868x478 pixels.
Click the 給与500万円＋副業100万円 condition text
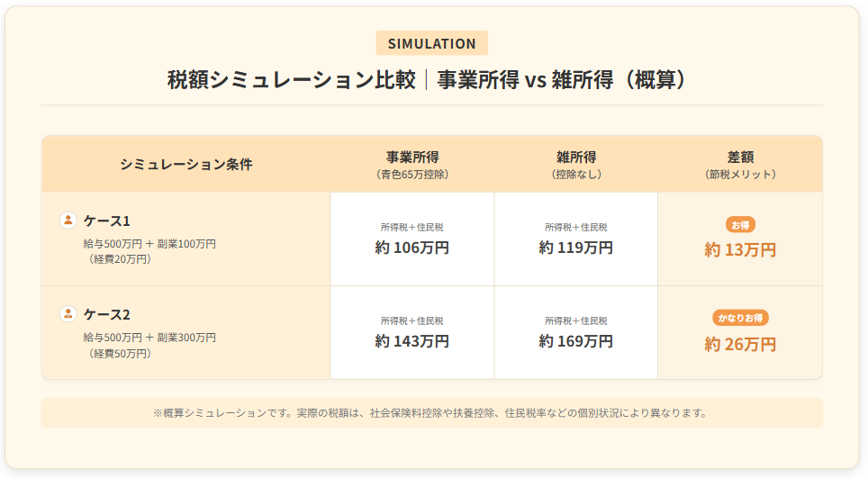coord(149,244)
